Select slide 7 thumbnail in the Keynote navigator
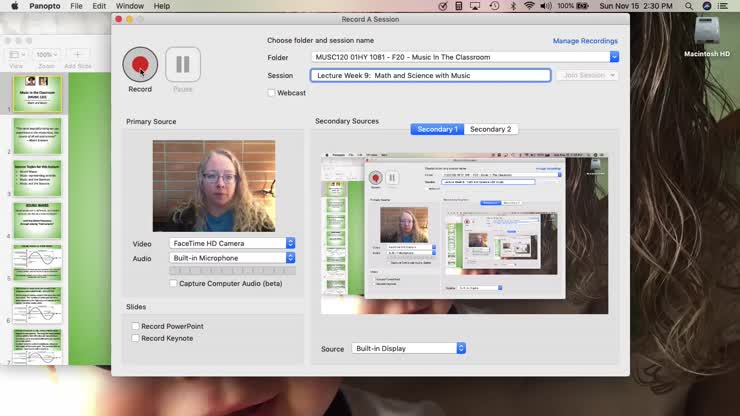Viewport: 740px width, 416px height. point(37,347)
